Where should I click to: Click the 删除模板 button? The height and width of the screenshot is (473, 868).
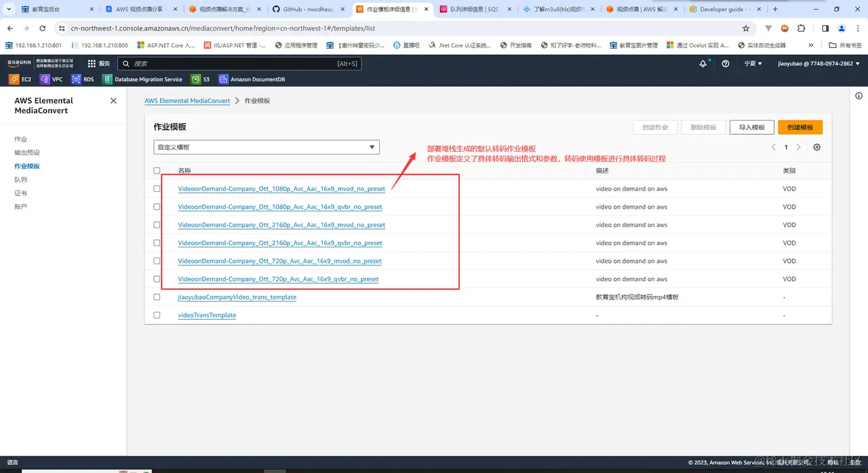[x=703, y=127]
